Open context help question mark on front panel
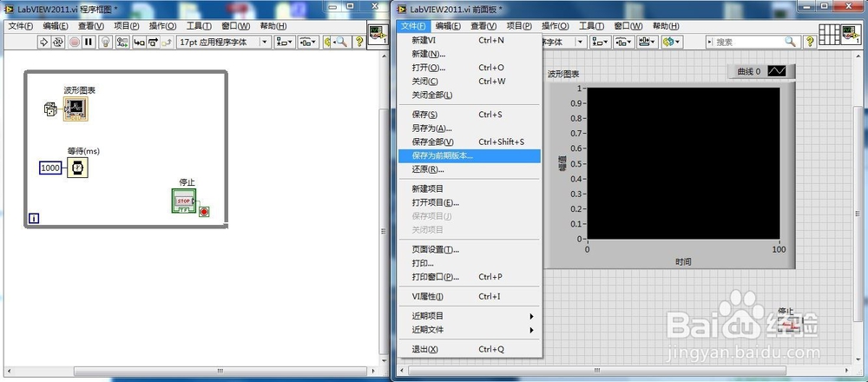 810,42
